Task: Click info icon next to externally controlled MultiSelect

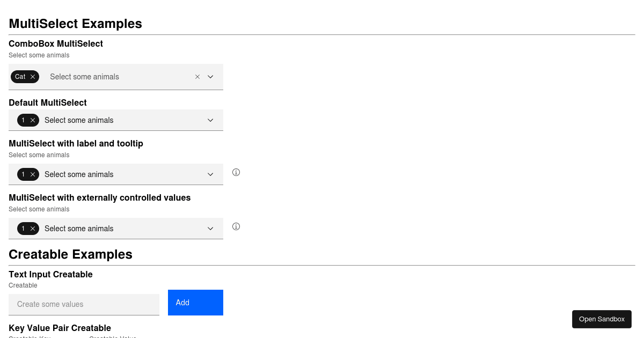Action: (236, 226)
